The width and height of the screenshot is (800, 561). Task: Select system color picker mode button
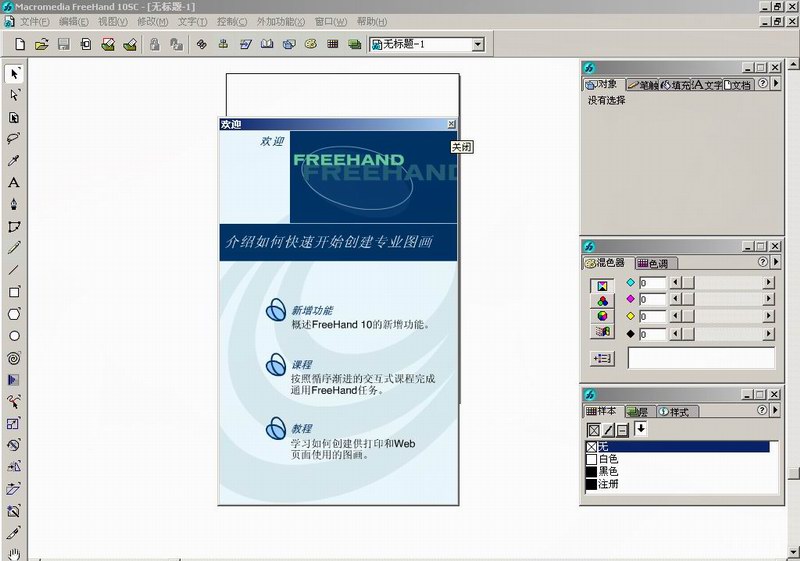point(602,332)
